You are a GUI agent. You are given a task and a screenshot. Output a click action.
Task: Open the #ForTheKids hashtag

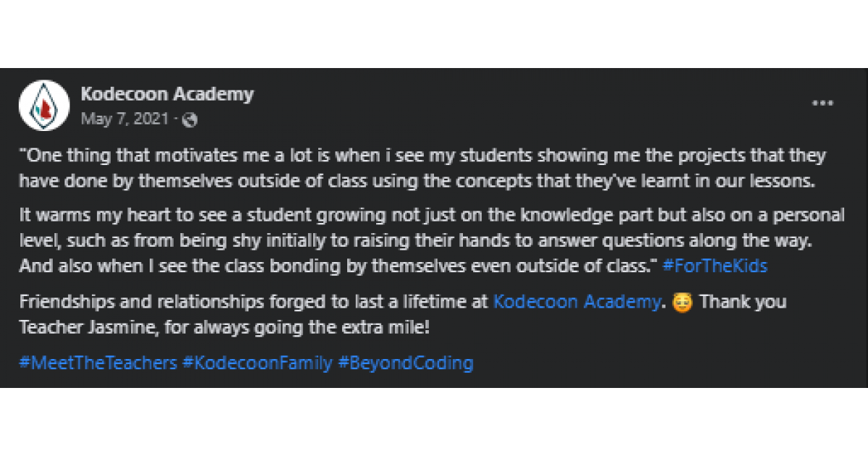pyautogui.click(x=715, y=266)
